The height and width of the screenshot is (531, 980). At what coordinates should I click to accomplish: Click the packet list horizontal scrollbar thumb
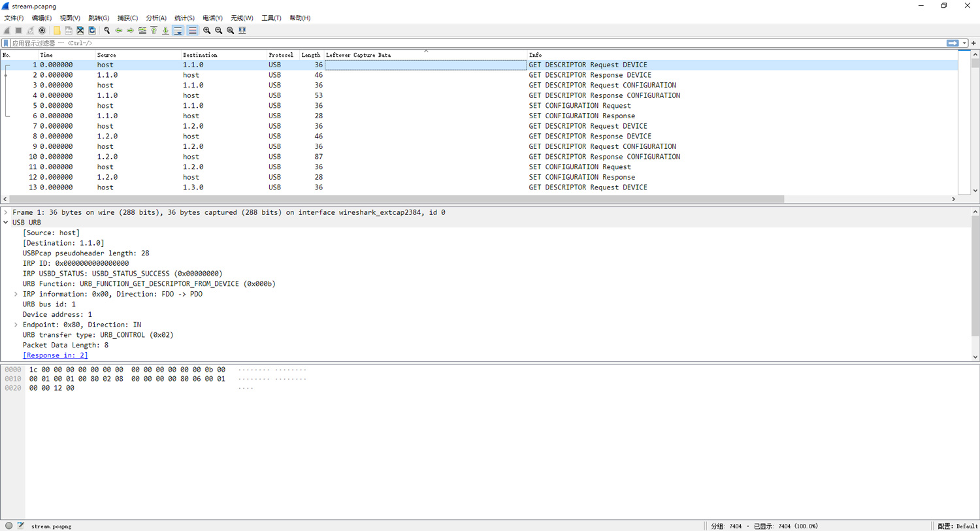397,199
